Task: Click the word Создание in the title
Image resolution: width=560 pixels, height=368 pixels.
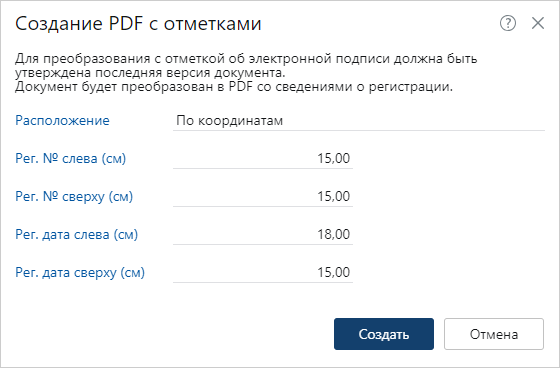Action: [x=59, y=24]
